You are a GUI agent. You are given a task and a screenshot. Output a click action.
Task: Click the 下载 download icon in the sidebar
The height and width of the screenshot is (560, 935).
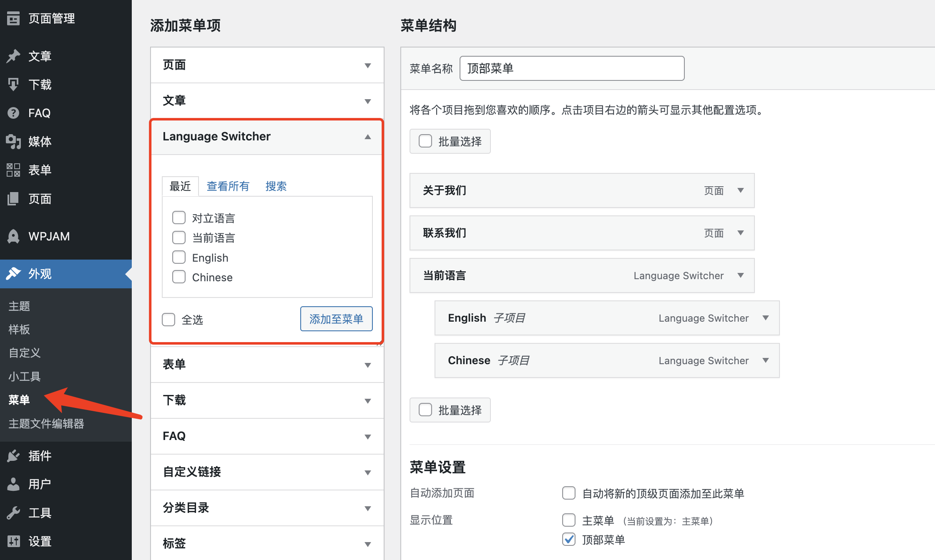point(13,85)
